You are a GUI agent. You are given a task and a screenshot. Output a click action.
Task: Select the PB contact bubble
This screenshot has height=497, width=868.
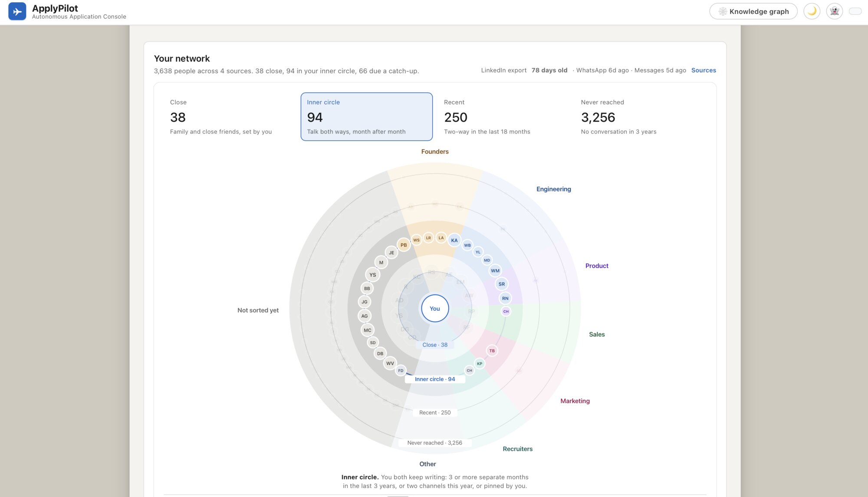tap(404, 245)
